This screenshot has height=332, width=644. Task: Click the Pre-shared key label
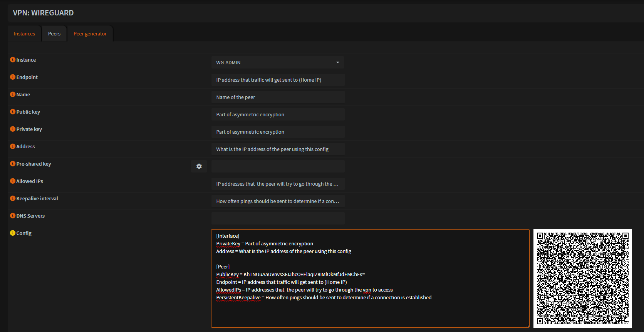coord(34,164)
